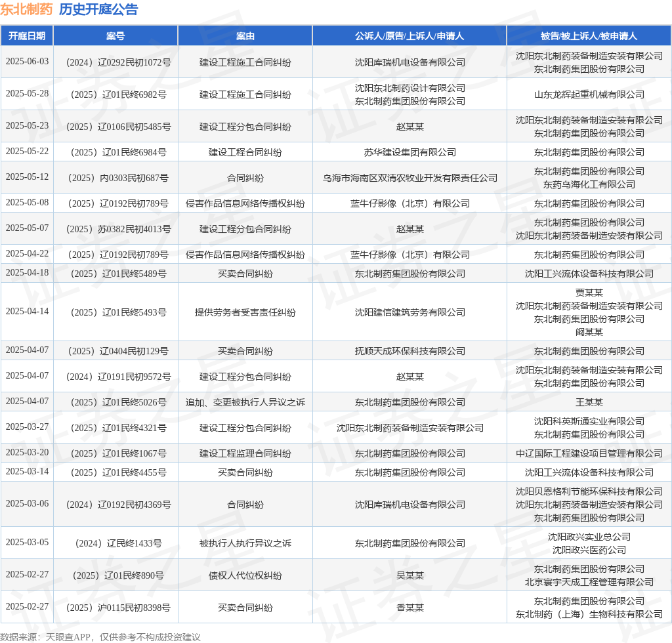This screenshot has width=672, height=643.
Task: Click defendant 东北制药（上海）生物科技有限公司
Action: (589, 614)
